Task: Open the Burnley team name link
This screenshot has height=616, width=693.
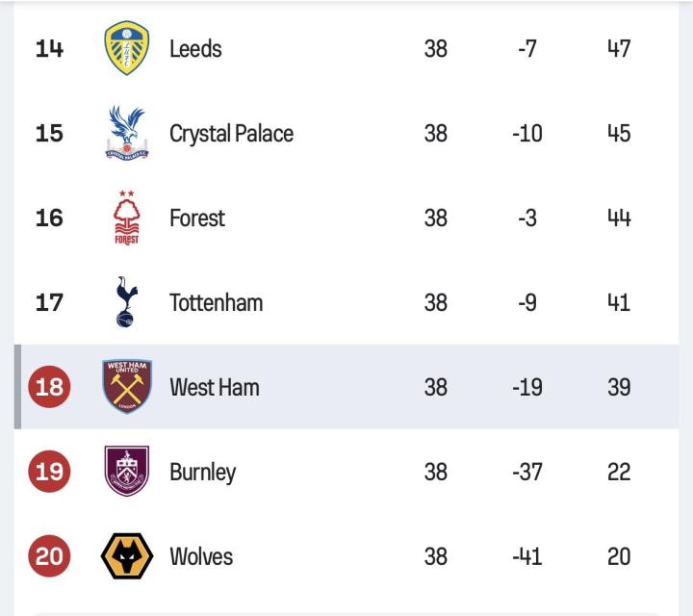Action: [x=203, y=473]
